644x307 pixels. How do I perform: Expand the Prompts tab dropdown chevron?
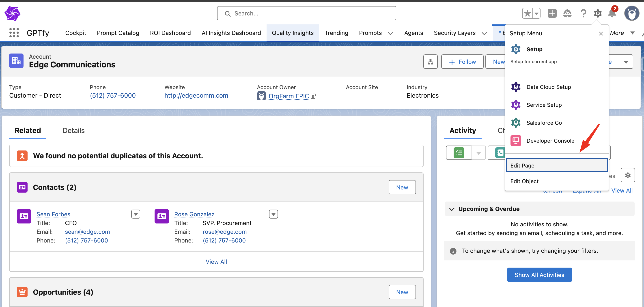[390, 33]
